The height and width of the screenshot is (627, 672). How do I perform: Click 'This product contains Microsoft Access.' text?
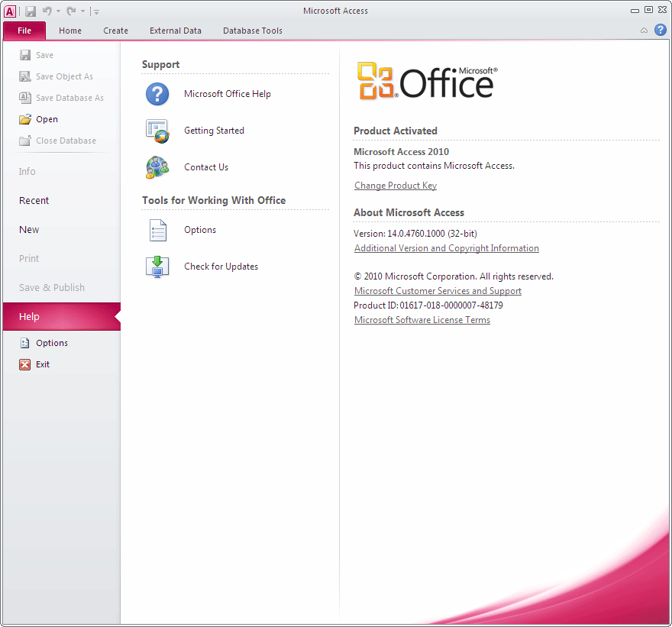point(434,166)
